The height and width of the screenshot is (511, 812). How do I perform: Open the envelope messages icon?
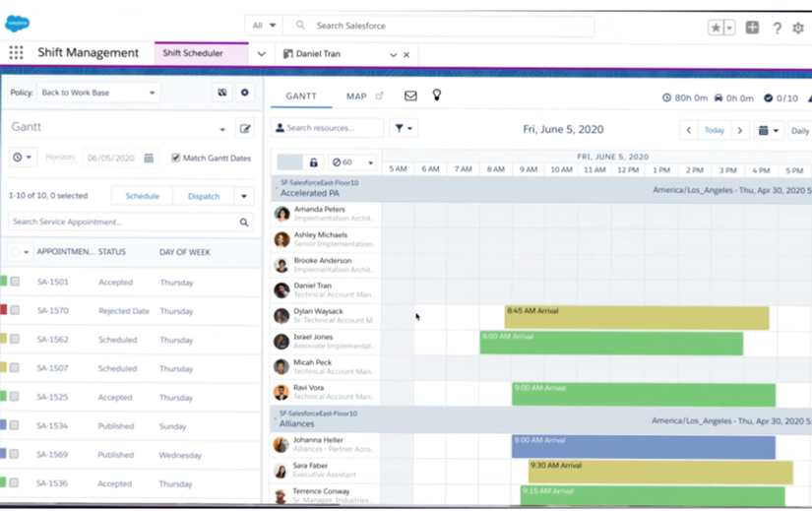(x=410, y=96)
